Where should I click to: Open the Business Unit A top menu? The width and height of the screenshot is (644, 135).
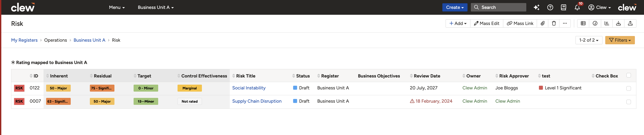[156, 7]
